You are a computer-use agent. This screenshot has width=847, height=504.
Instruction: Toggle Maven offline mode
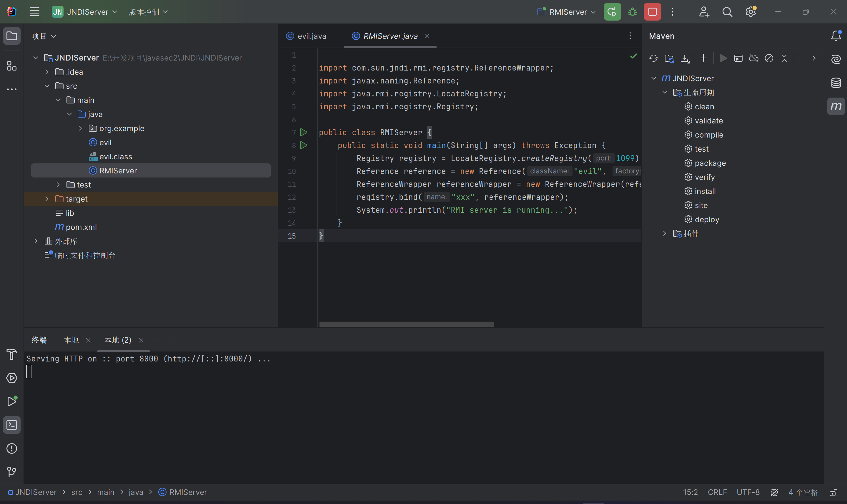753,58
